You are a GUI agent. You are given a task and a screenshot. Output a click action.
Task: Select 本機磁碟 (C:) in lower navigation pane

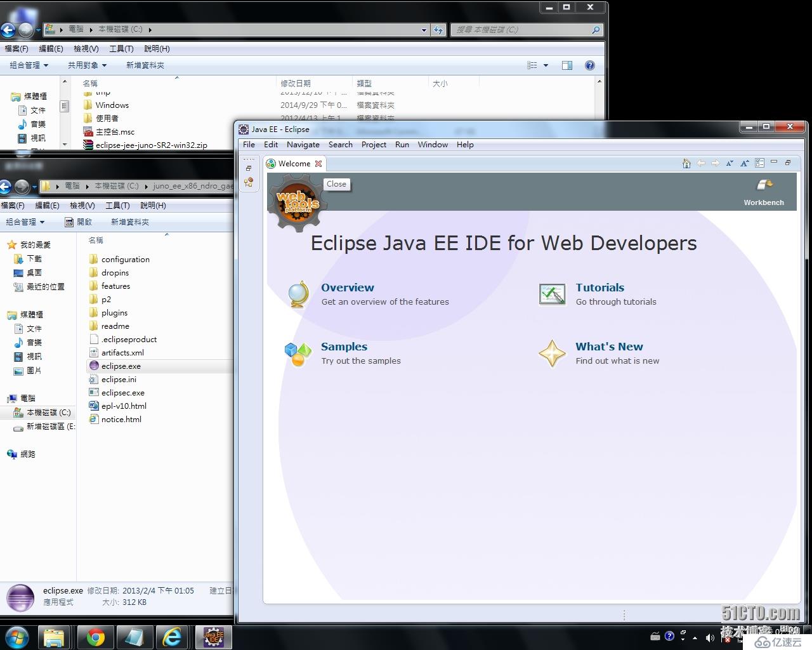pos(48,413)
